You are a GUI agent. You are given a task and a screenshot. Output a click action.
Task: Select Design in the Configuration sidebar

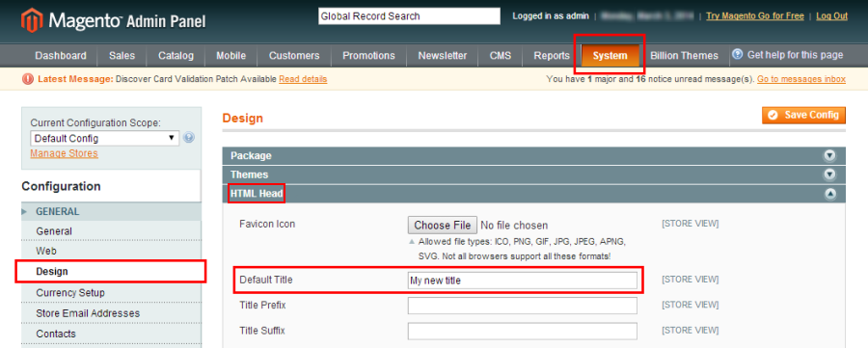coord(111,272)
